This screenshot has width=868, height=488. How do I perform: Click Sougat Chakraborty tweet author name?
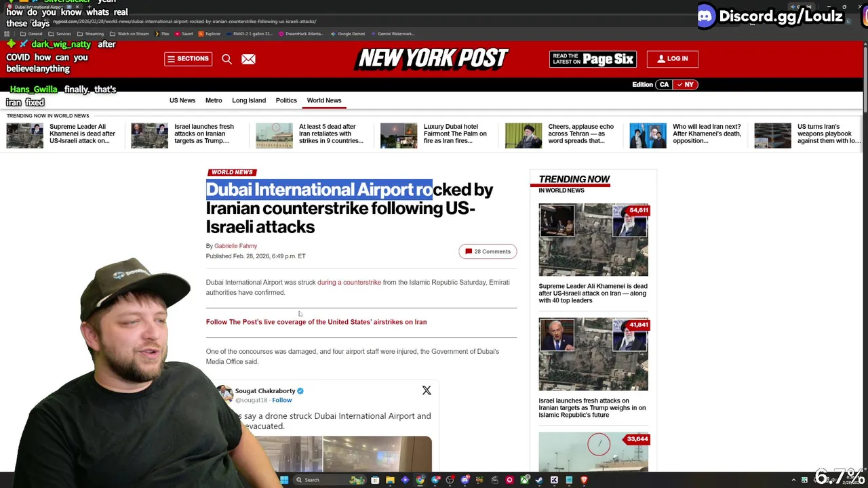pyautogui.click(x=265, y=391)
